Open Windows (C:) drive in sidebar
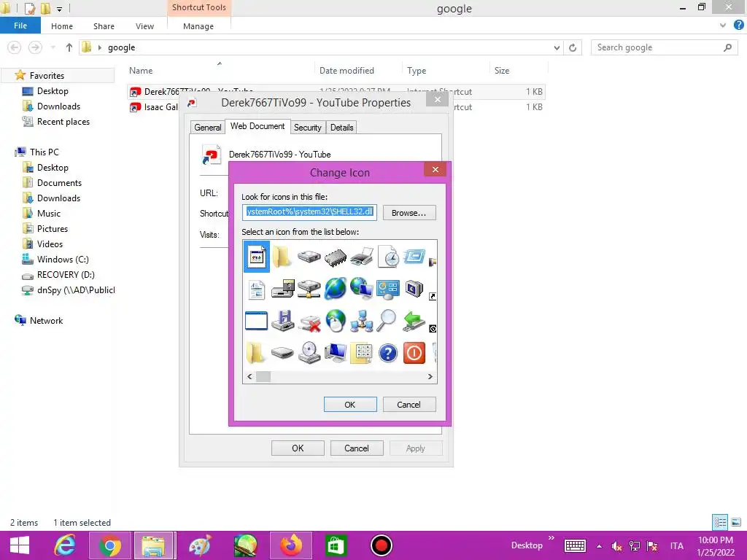 point(63,260)
